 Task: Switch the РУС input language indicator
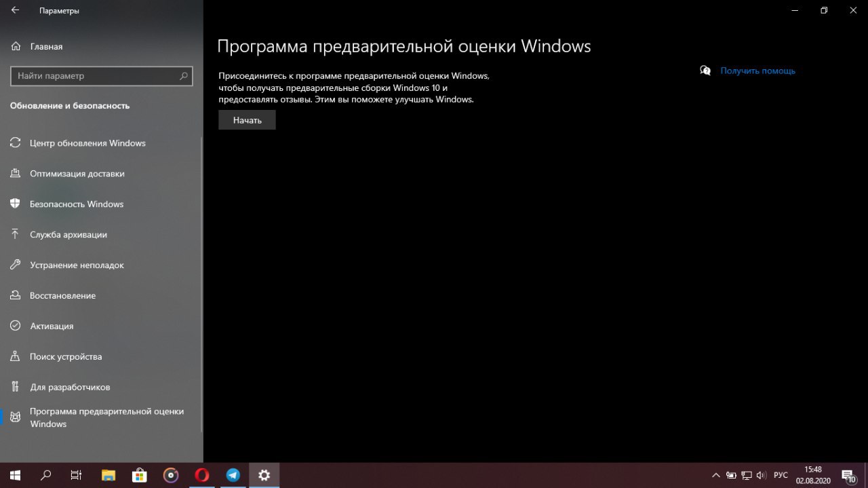(x=781, y=475)
